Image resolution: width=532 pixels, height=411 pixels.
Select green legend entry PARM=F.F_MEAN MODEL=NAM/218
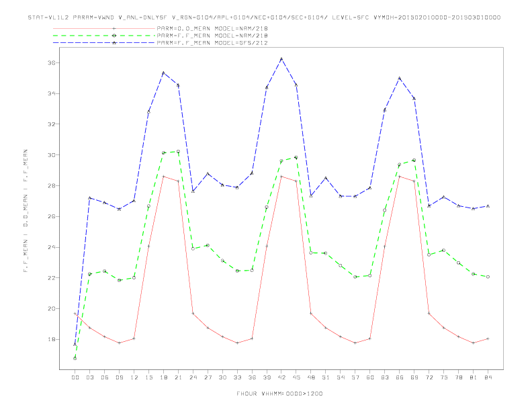click(x=212, y=36)
